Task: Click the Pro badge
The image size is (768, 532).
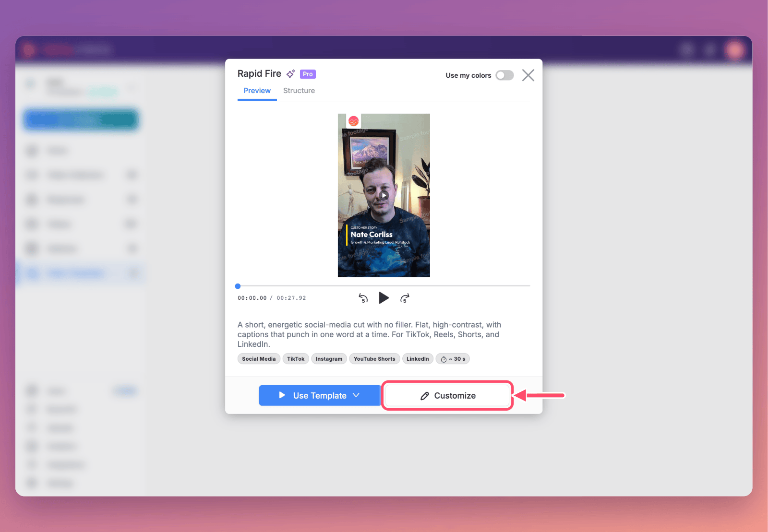Action: tap(308, 74)
